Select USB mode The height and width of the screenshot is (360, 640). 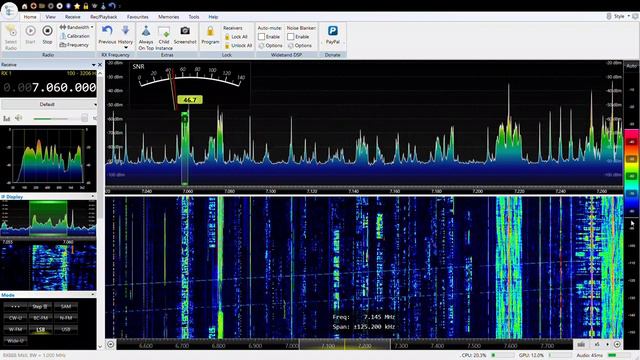point(65,329)
